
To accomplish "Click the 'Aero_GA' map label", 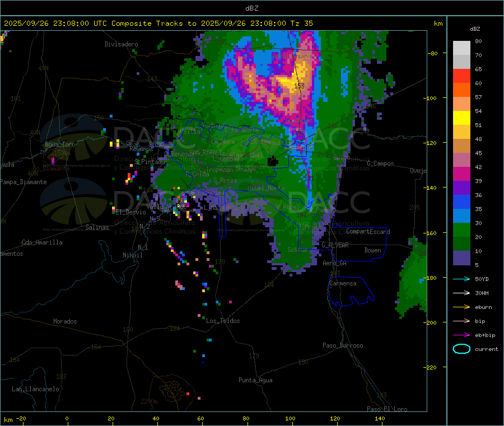I will (335, 264).
